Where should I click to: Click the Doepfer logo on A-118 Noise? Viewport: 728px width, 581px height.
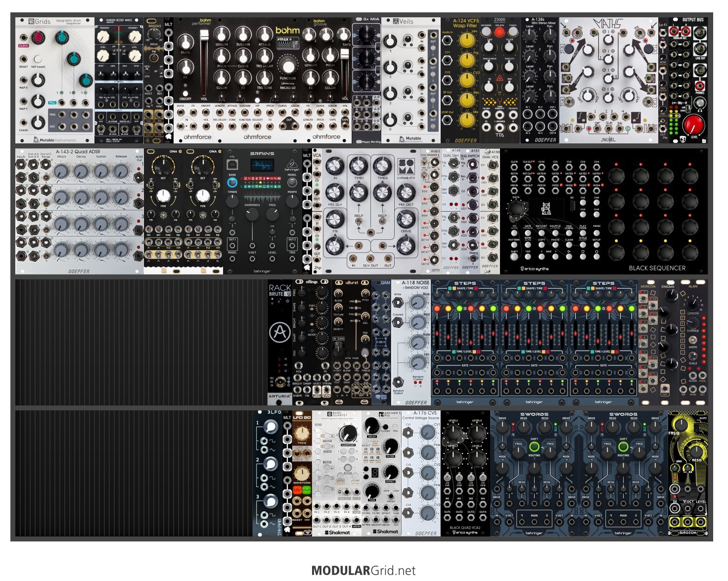416,402
